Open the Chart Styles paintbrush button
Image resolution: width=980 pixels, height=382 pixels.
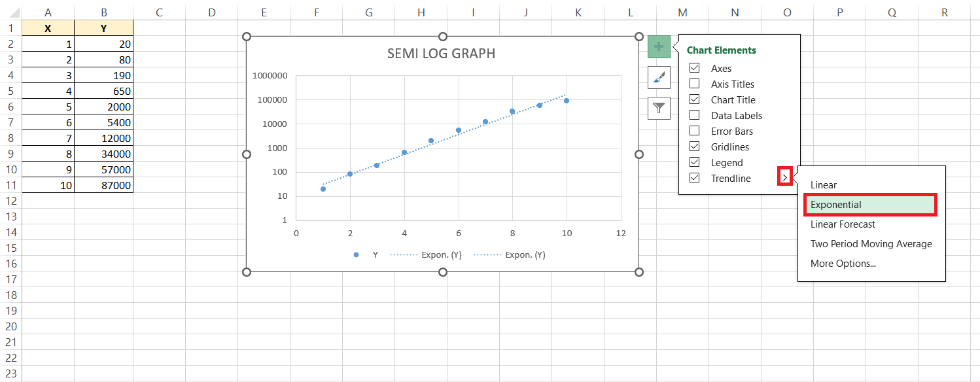[x=659, y=77]
